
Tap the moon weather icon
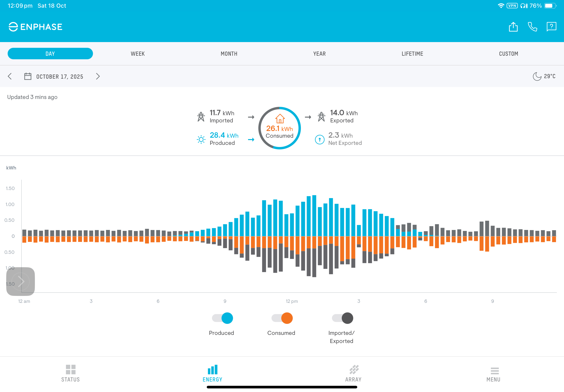(537, 76)
